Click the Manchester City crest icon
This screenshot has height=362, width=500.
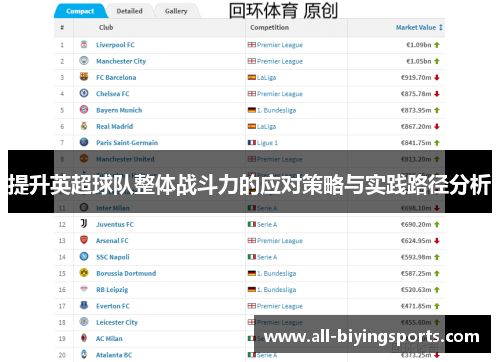tap(84, 61)
